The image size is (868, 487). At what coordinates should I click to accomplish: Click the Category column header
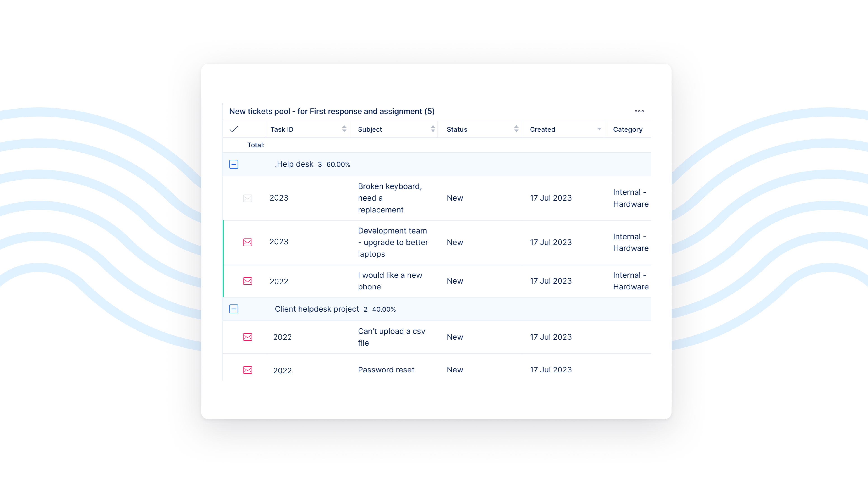pyautogui.click(x=627, y=129)
